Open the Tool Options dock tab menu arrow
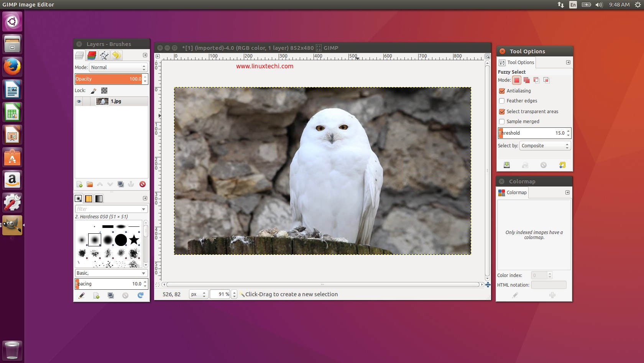 point(568,63)
